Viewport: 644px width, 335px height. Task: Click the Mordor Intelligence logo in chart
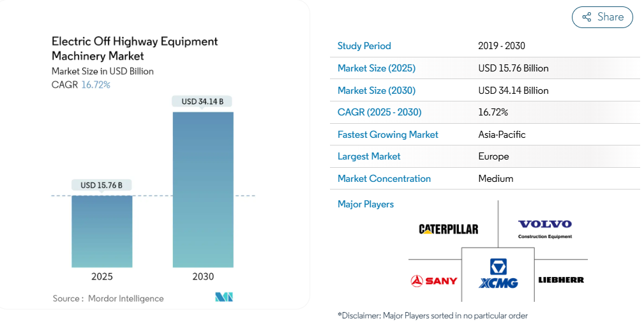click(x=224, y=297)
